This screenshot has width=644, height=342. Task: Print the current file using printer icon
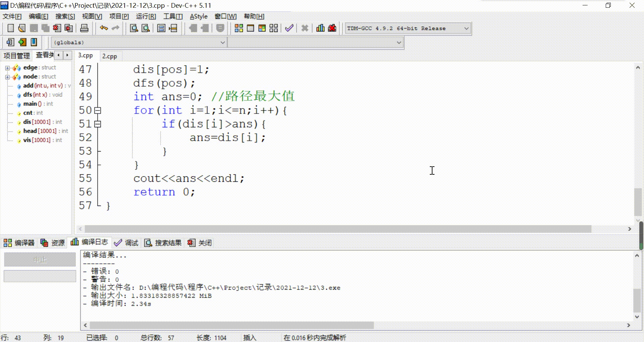(x=84, y=28)
